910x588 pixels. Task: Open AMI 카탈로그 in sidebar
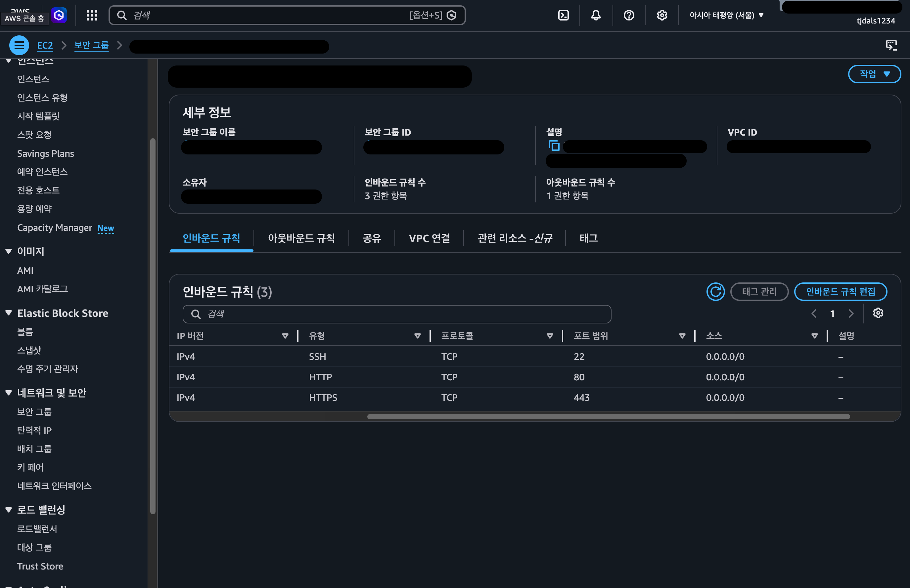pyautogui.click(x=42, y=289)
